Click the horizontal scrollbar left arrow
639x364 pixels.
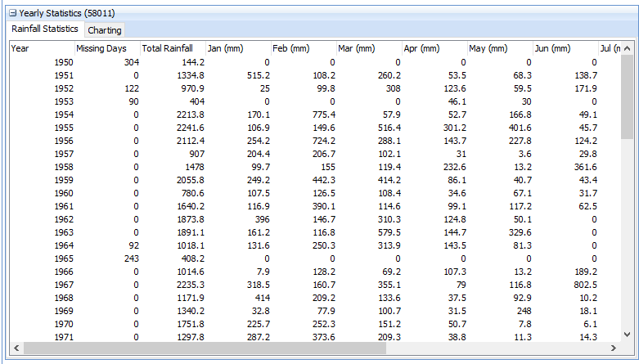(16, 348)
